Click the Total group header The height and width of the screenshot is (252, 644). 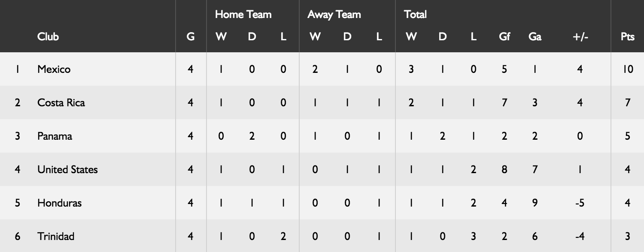415,15
